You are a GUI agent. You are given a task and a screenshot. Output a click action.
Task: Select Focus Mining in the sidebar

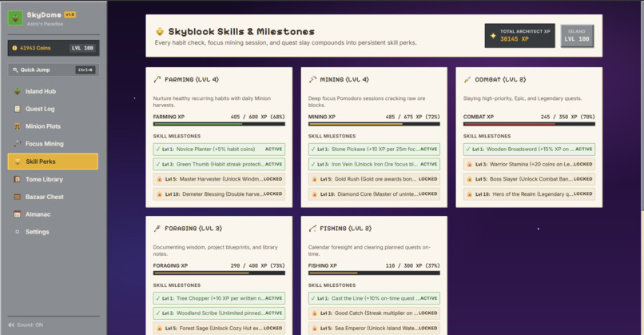53,144
